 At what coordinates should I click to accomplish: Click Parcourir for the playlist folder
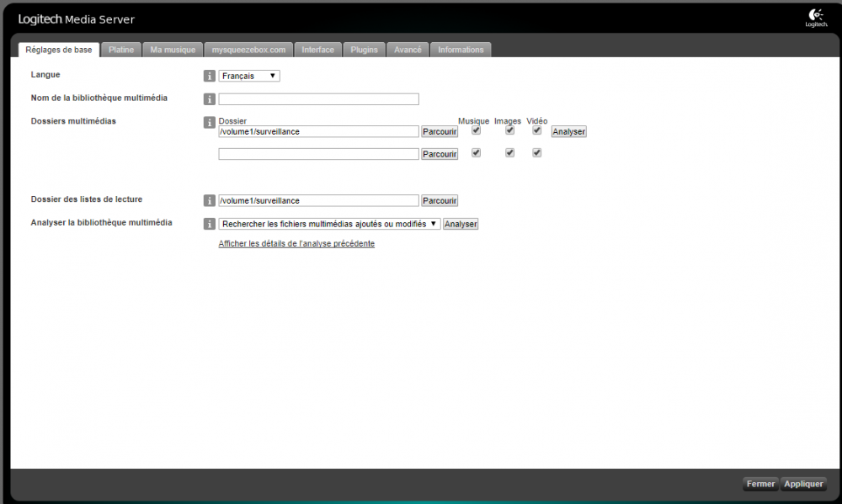point(440,201)
